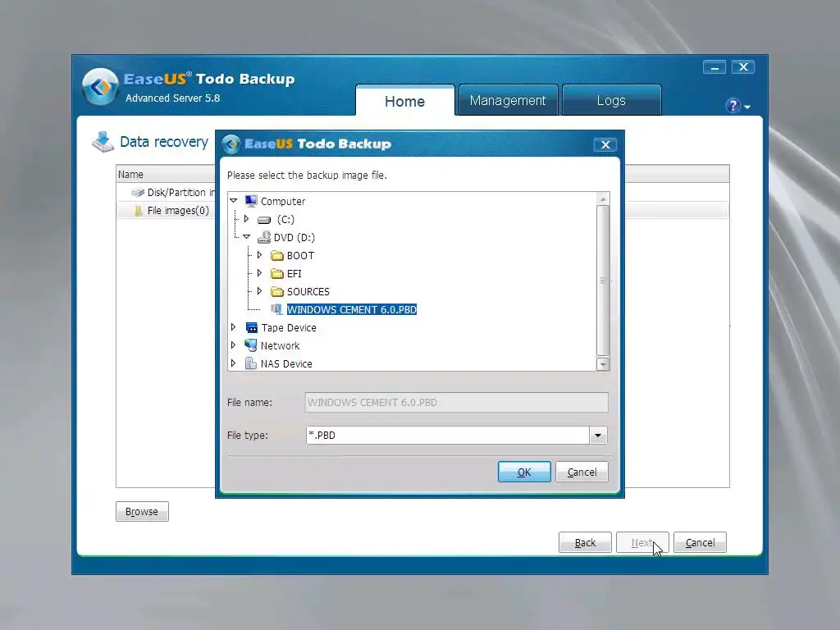
Task: Click the Tape Device icon
Action: coord(251,327)
